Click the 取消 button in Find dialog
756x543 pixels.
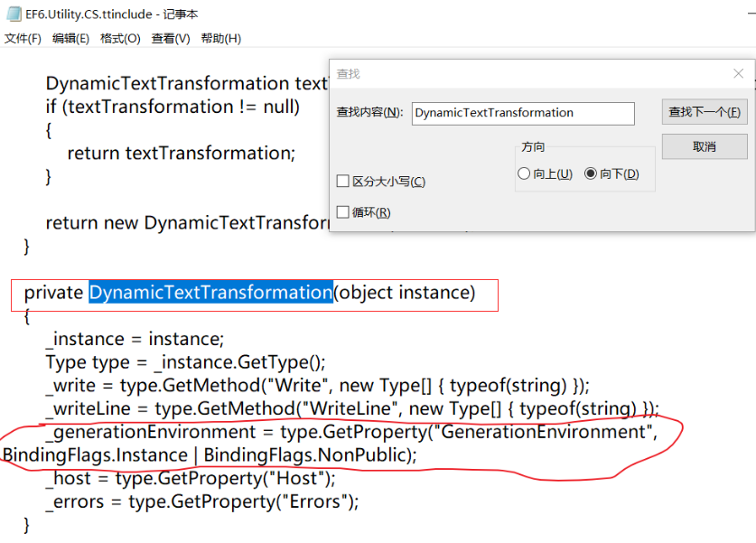click(x=704, y=146)
